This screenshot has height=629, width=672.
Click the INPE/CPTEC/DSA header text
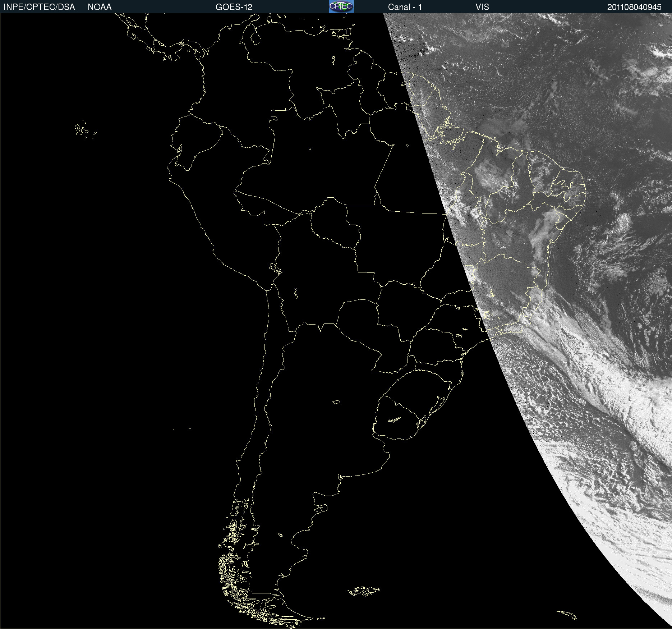pyautogui.click(x=39, y=7)
